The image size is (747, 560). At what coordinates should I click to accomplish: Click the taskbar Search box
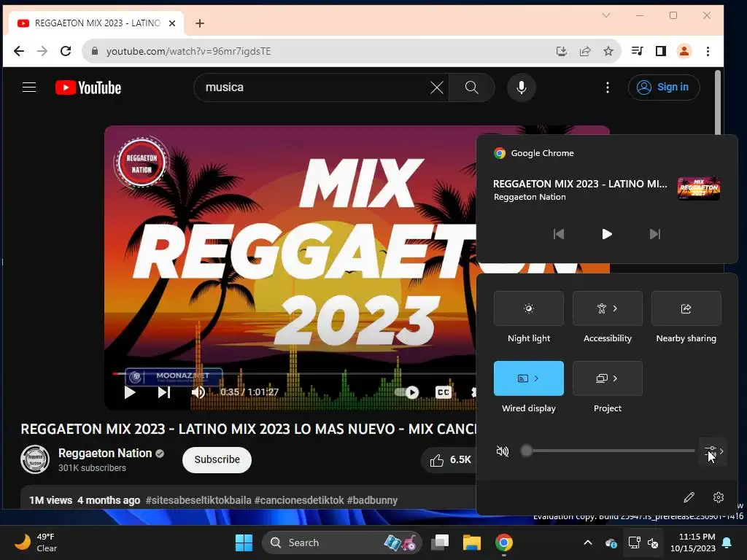[341, 542]
